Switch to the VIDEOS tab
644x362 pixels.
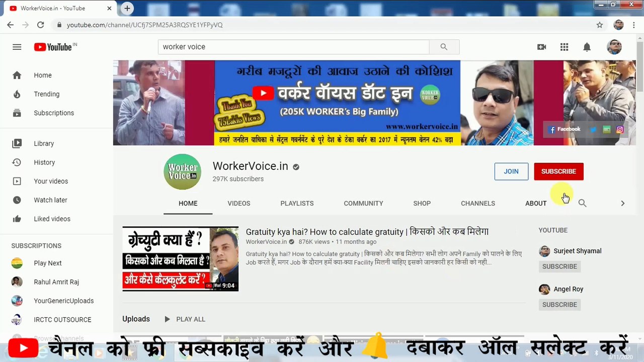239,203
